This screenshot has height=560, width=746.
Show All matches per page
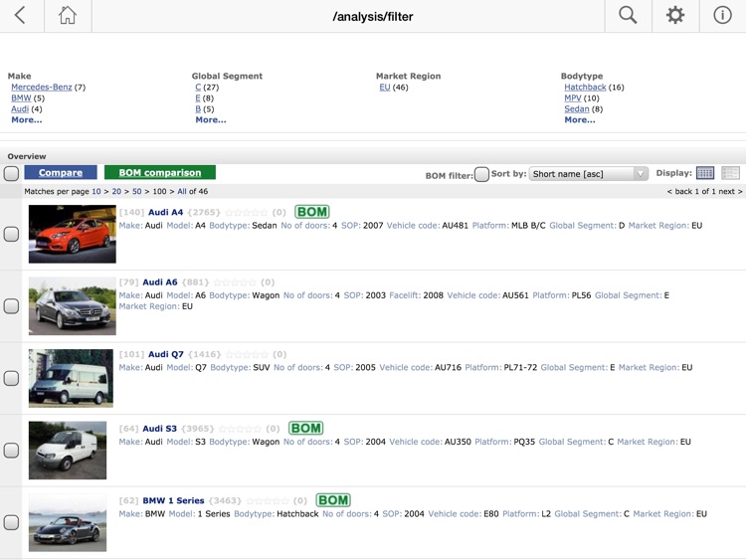click(x=182, y=191)
